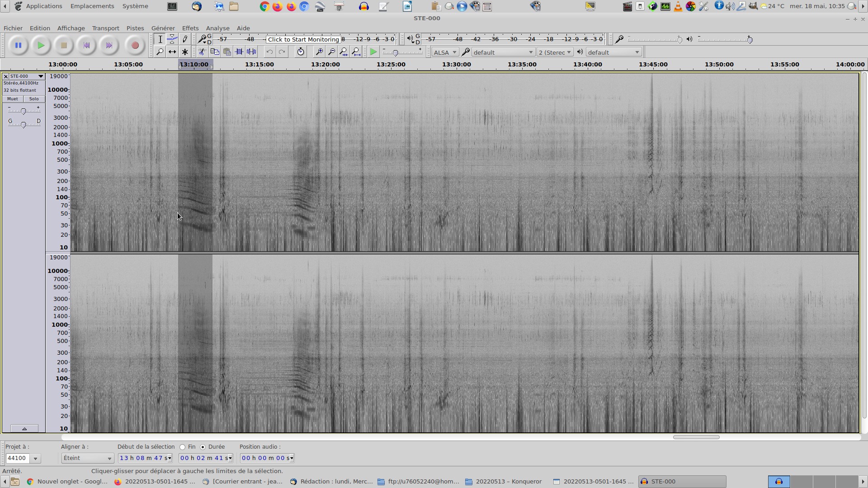Expand the Aligner à Éteint dropdown

(x=87, y=458)
